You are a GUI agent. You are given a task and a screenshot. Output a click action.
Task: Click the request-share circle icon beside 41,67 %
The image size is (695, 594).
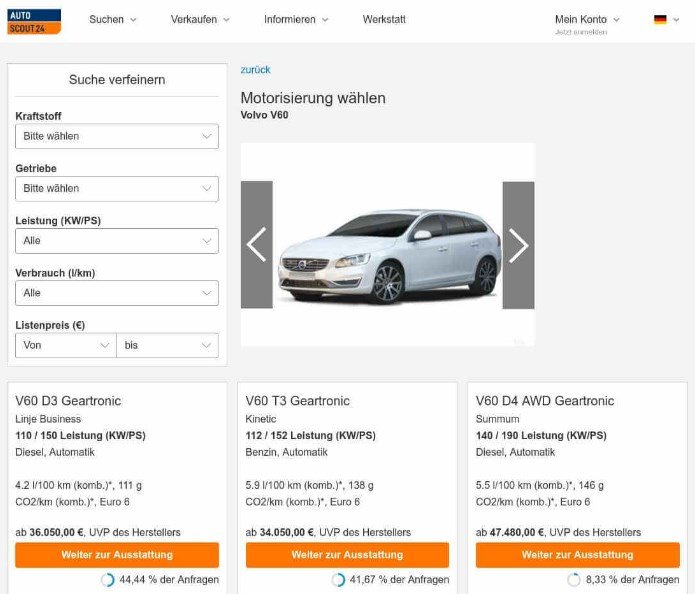click(338, 579)
